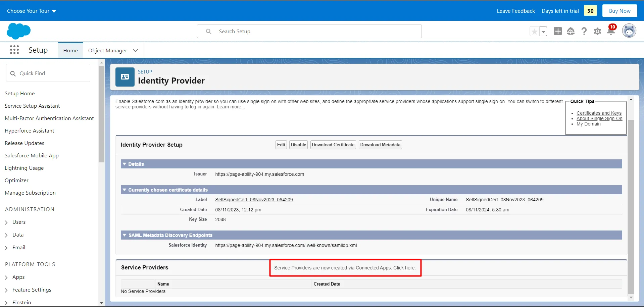
Task: Switch to the Object Manager tab
Action: [107, 50]
